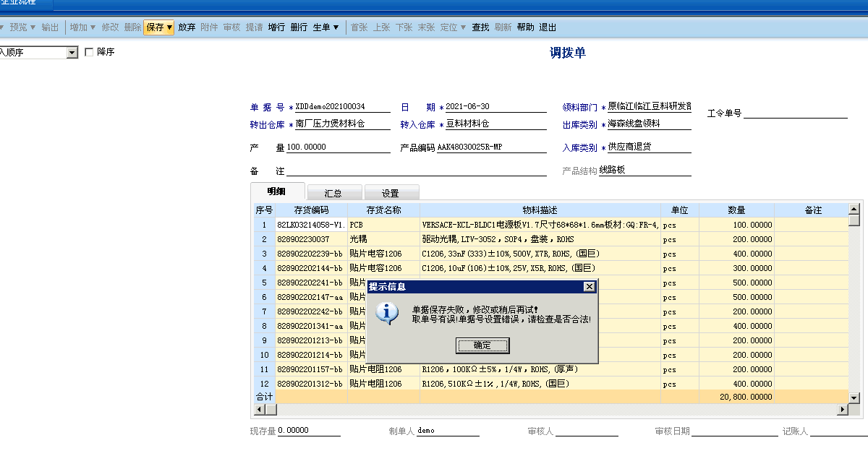The height and width of the screenshot is (469, 868).
Task: Click the 数量 column header
Action: coord(736,210)
